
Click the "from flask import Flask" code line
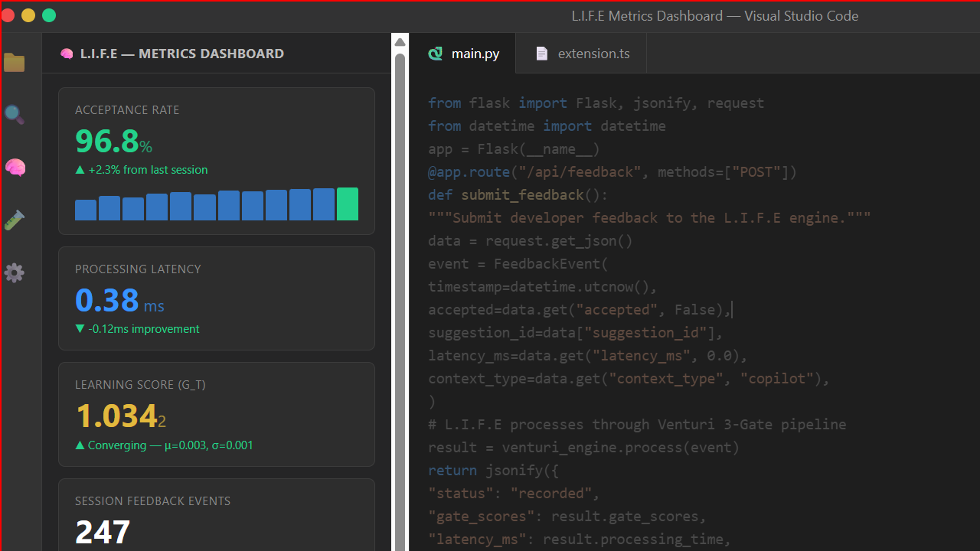click(596, 103)
